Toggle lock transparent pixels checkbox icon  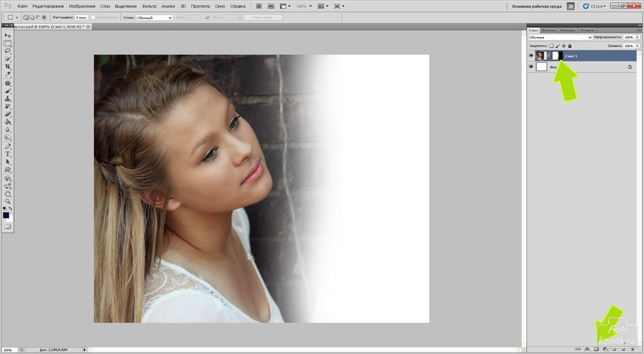pos(552,46)
